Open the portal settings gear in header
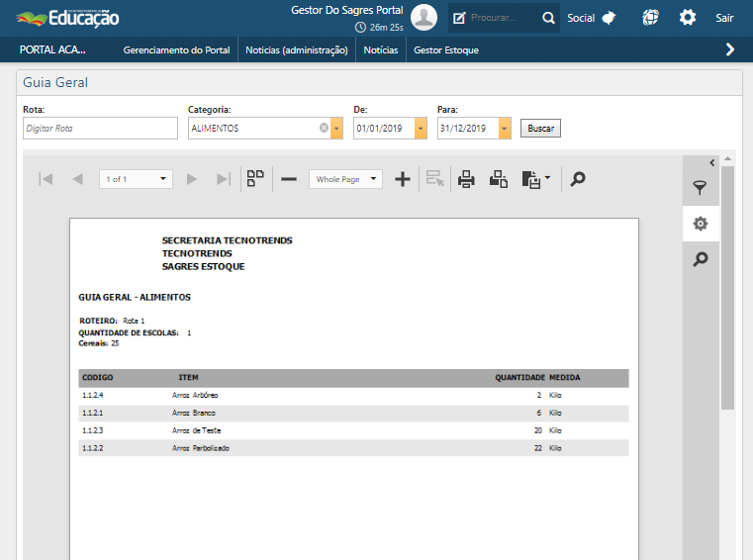This screenshot has width=753, height=560. point(688,18)
